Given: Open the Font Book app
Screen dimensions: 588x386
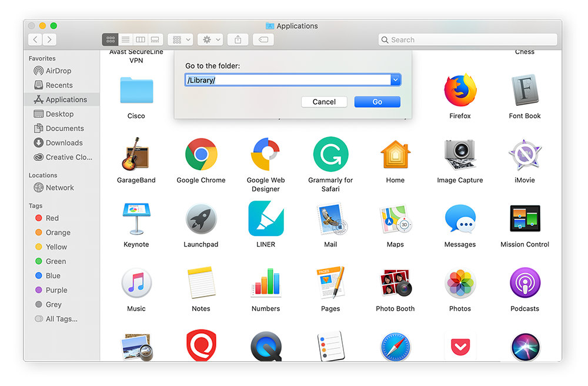Looking at the screenshot, I should click(524, 91).
